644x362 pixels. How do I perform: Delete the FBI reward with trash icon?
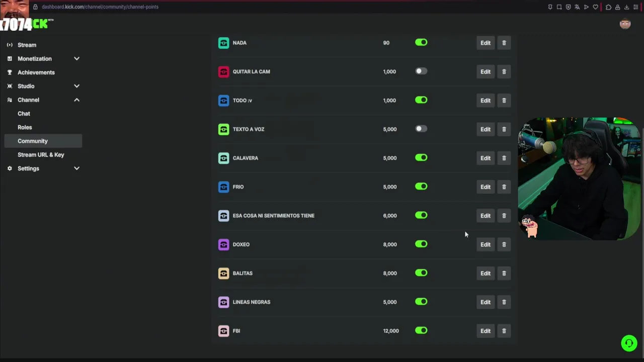coord(504,331)
